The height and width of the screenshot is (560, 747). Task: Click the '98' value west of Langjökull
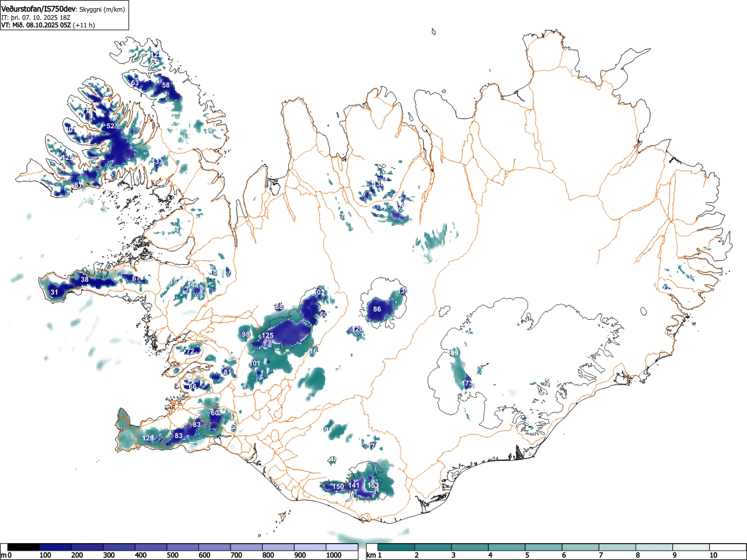[246, 334]
